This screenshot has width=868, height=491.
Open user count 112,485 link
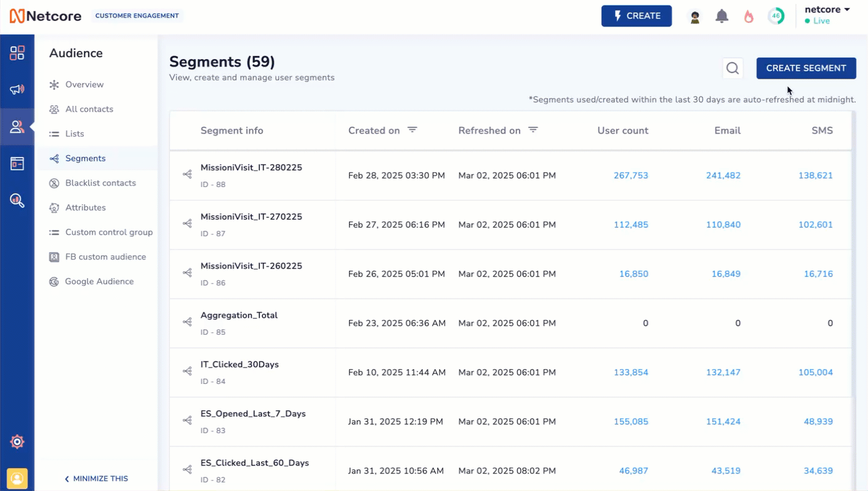coord(630,225)
